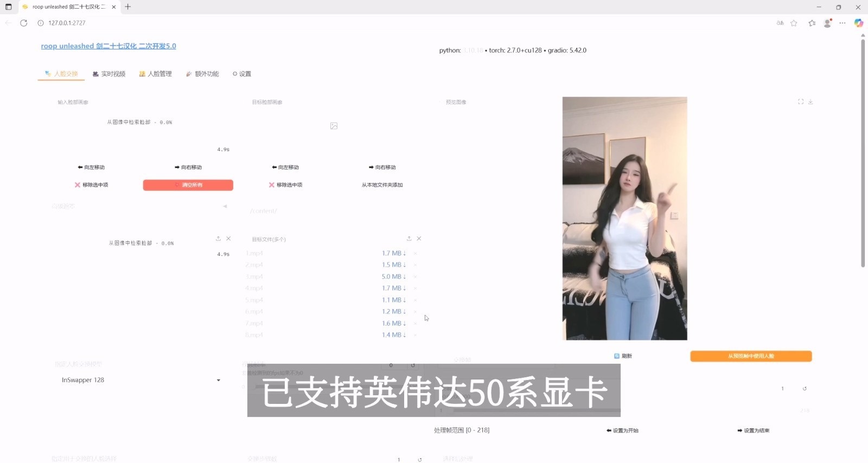Open the Copilot sidebar icon
The image size is (868, 463).
858,23
